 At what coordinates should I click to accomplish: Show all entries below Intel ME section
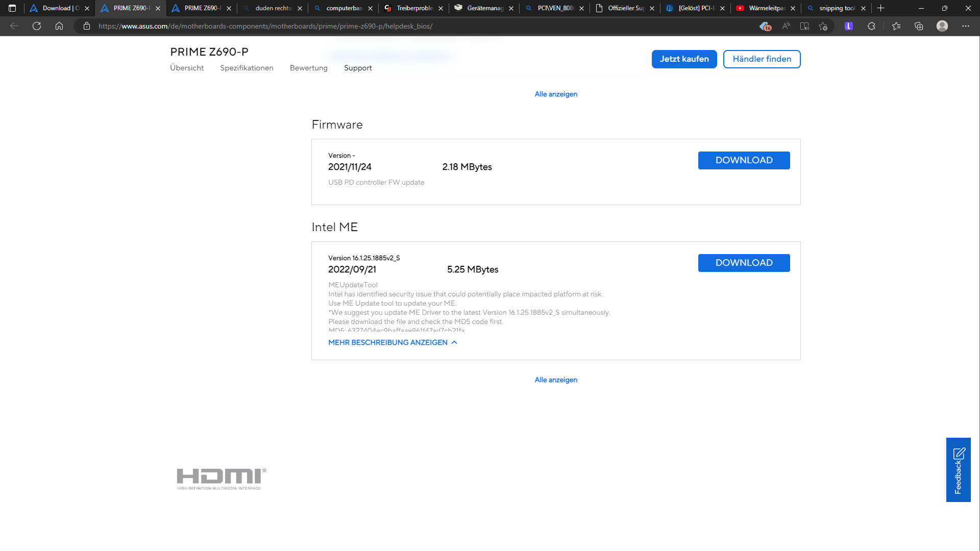(x=556, y=380)
